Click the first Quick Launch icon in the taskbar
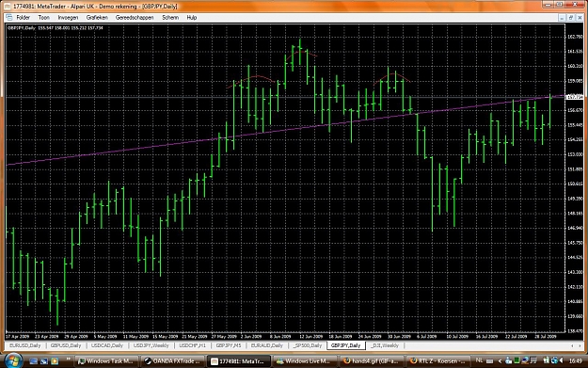This screenshot has width=588, height=368. click(33, 360)
